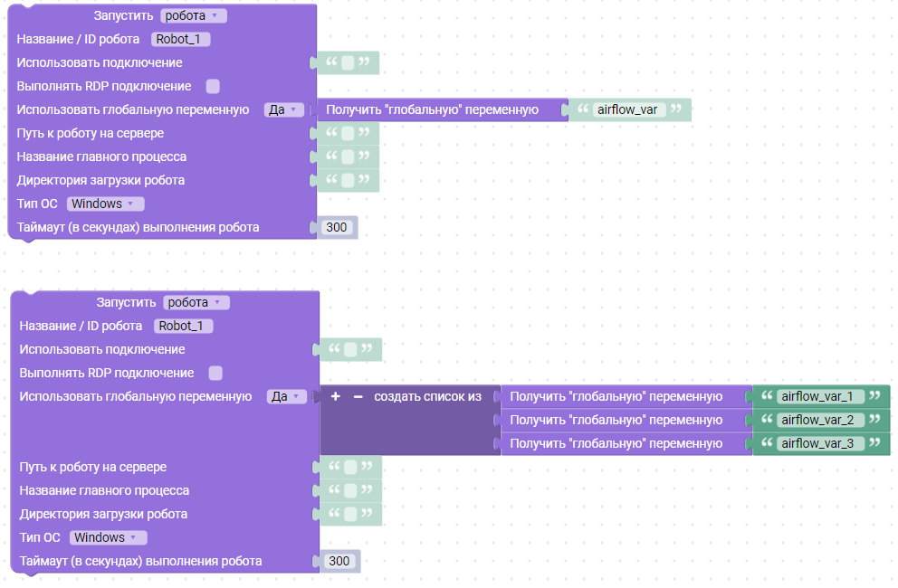
Task: Open the Windows OS type dropdown in top block
Action: point(105,204)
